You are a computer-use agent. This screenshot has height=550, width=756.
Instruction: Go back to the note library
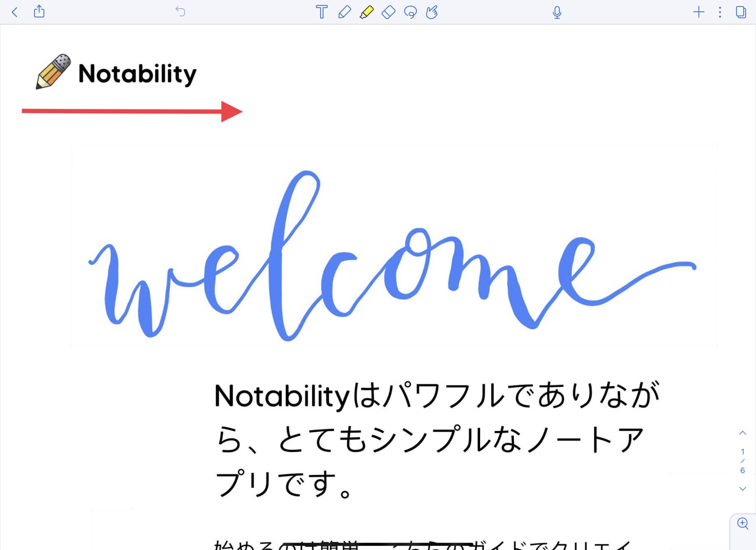click(14, 12)
